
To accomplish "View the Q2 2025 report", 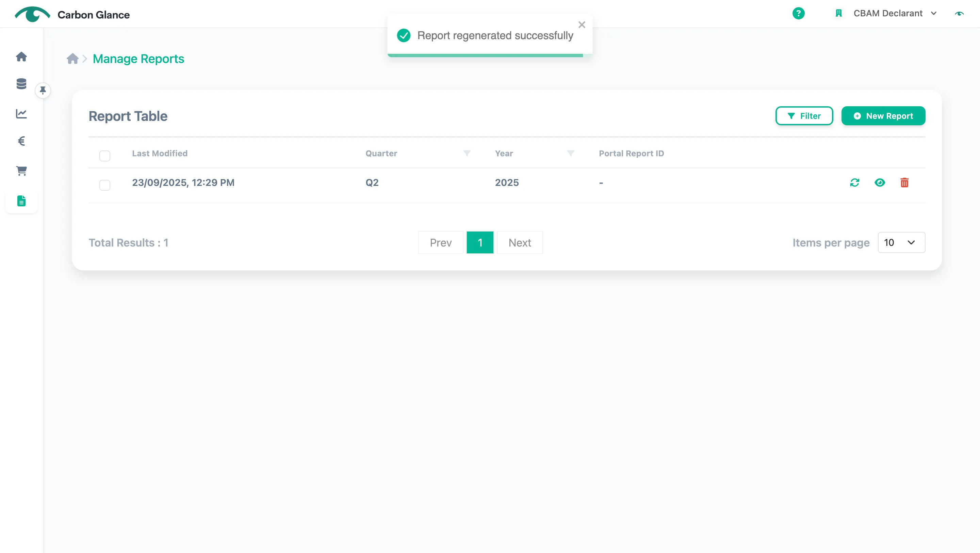I will click(x=880, y=183).
